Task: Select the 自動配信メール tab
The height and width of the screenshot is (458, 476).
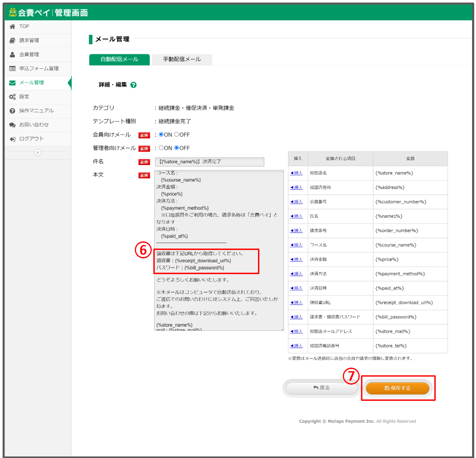Action: [119, 59]
